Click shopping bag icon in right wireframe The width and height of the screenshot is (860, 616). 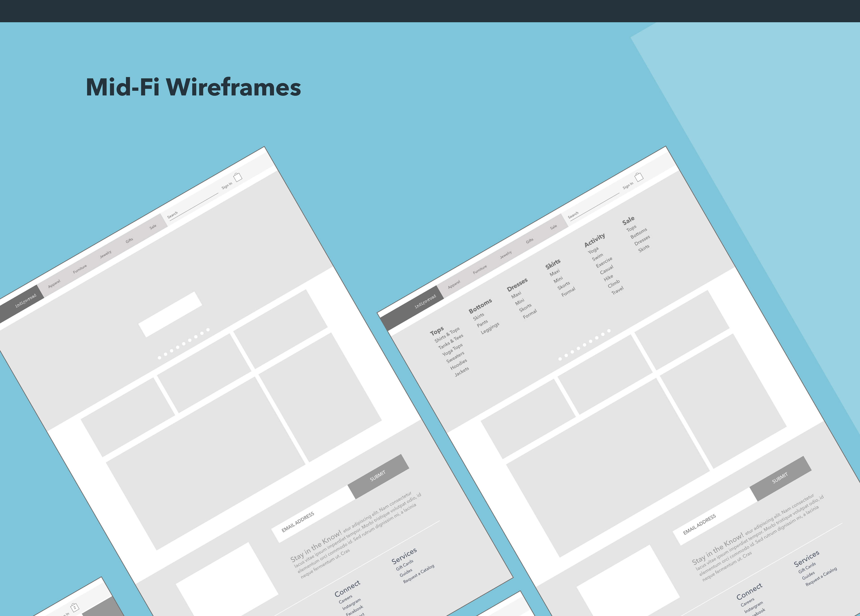coord(639,177)
